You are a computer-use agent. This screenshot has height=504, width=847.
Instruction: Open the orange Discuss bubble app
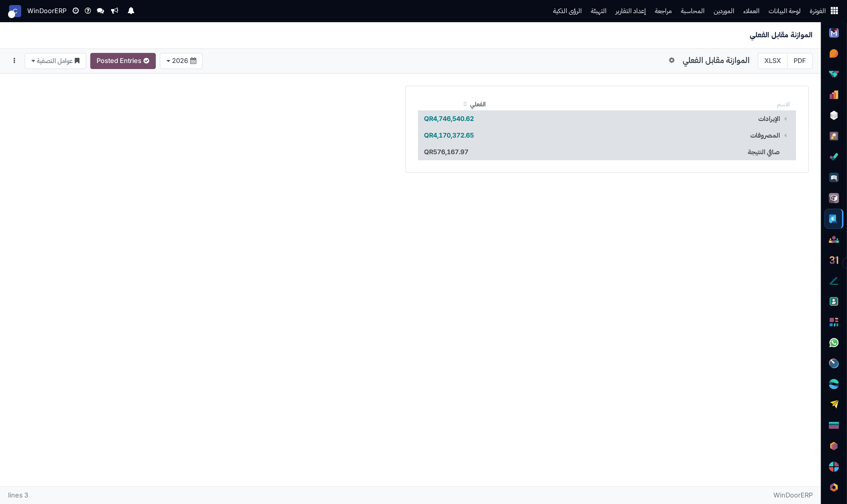pyautogui.click(x=834, y=54)
